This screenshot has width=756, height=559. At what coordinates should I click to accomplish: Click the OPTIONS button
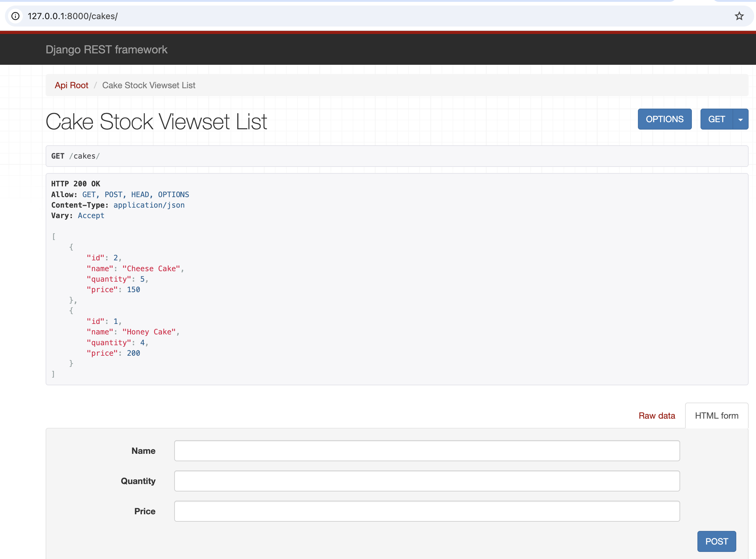click(x=664, y=119)
